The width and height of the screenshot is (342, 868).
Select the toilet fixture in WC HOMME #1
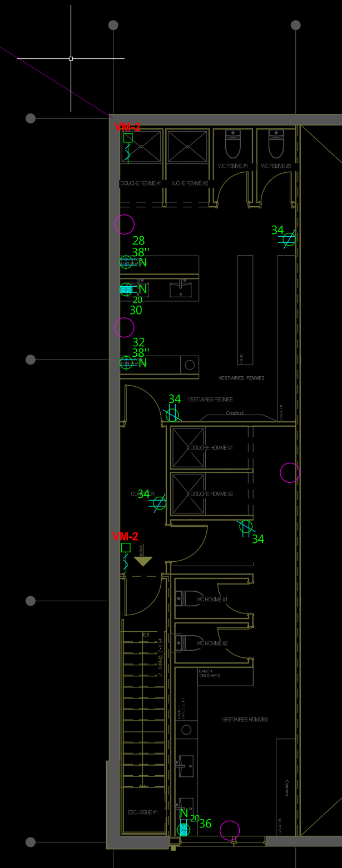pos(186,598)
